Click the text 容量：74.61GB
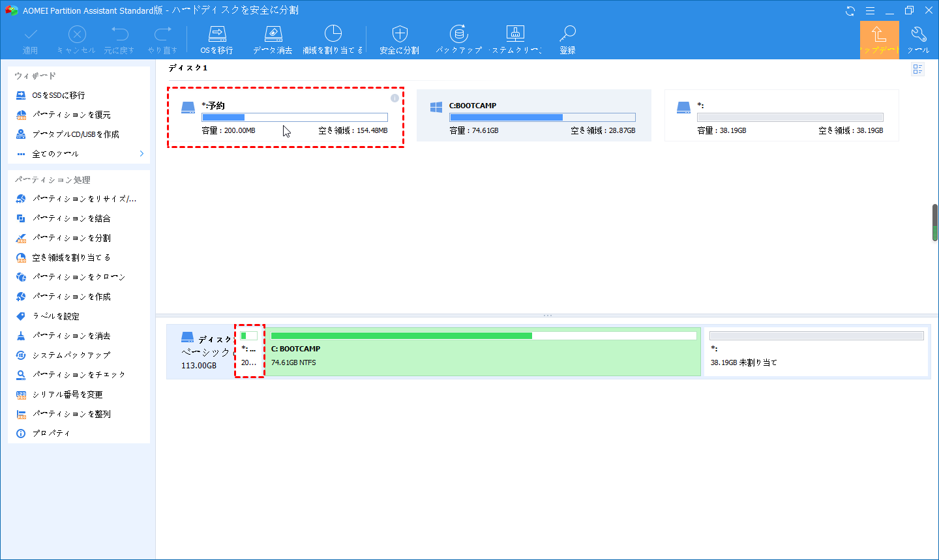This screenshot has height=560, width=939. click(x=474, y=130)
